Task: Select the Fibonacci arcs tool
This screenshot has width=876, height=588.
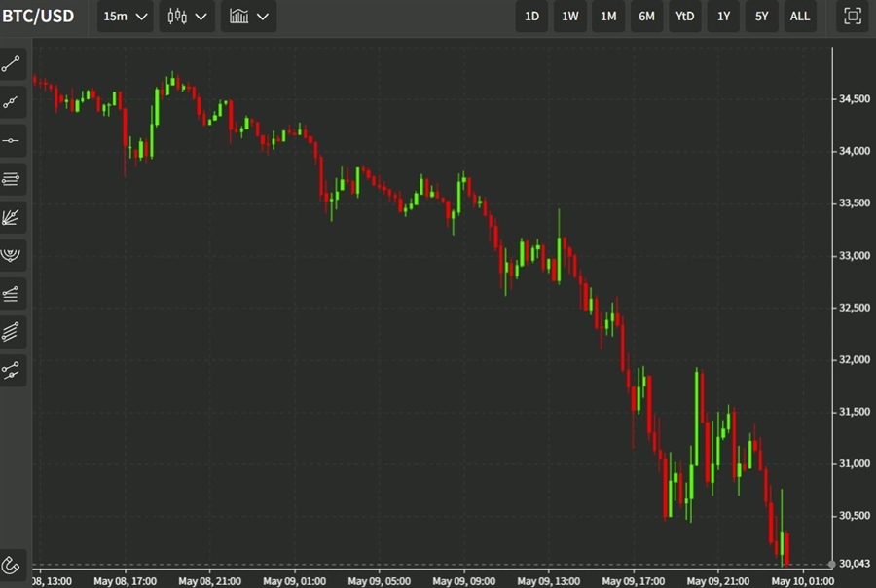Action: (12, 255)
